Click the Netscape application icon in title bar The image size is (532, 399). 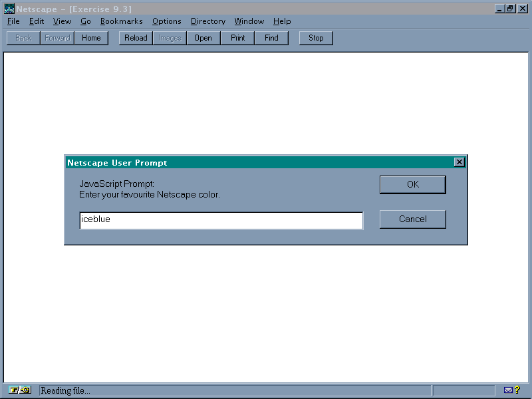[x=9, y=9]
